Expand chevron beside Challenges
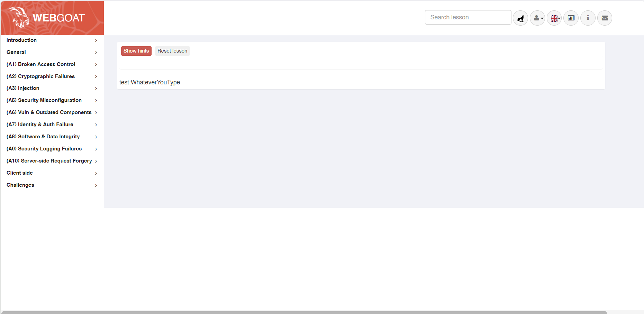The width and height of the screenshot is (644, 314). point(96,185)
